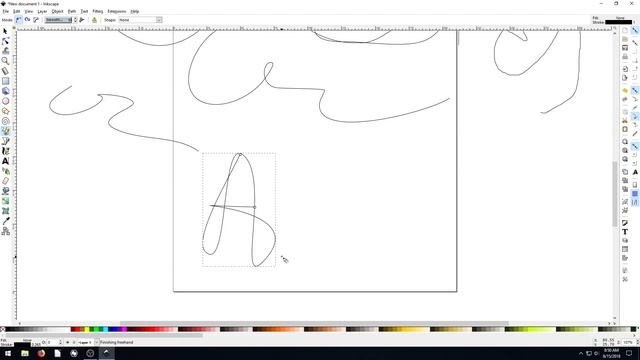Select the Calligraphy tool
Image resolution: width=640 pixels, height=360 pixels.
(5, 151)
